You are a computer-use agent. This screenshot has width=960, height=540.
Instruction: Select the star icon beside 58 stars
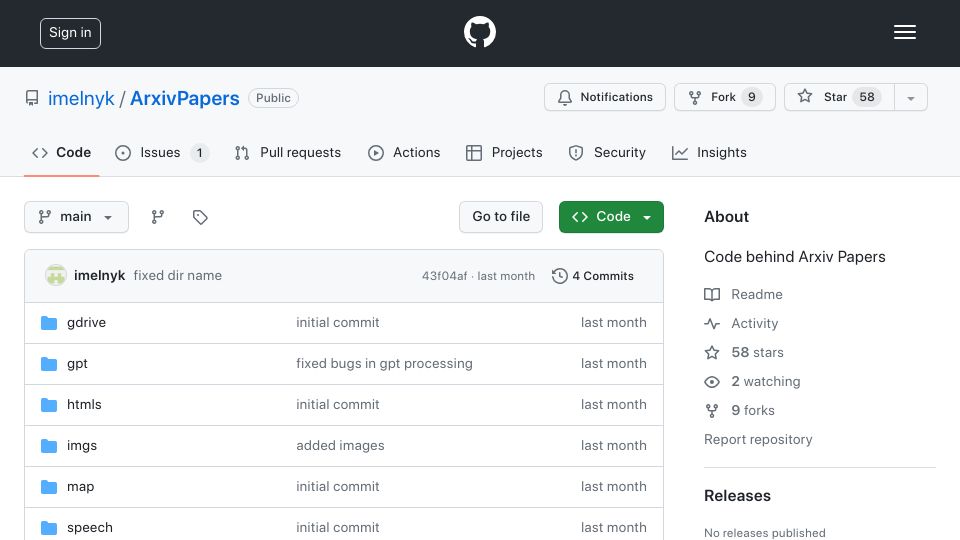click(x=711, y=352)
